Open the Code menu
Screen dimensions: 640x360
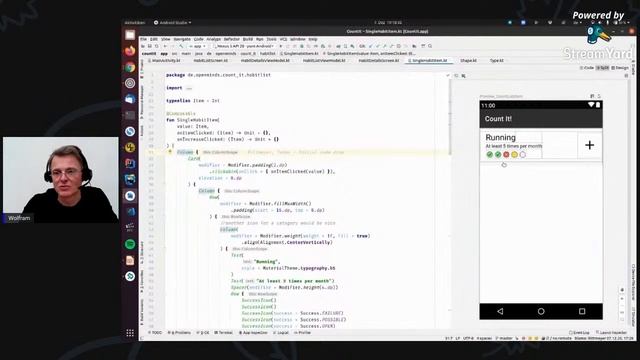click(198, 39)
